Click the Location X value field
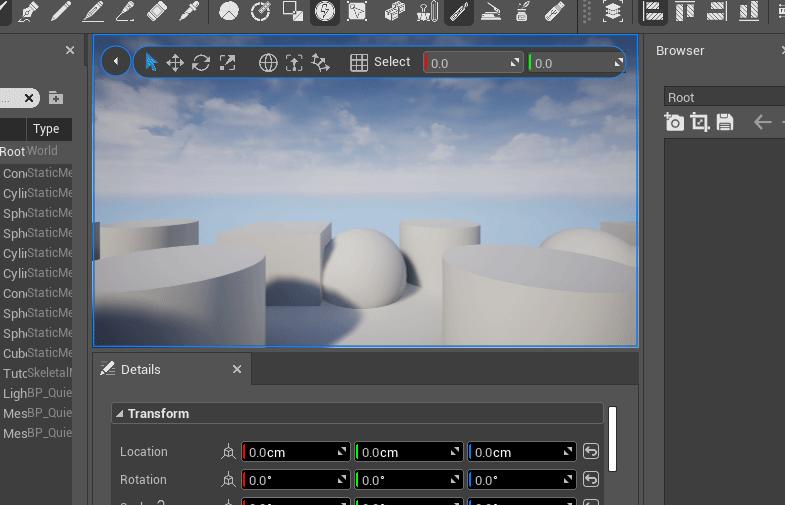Screen dimensions: 785x505 (290, 452)
